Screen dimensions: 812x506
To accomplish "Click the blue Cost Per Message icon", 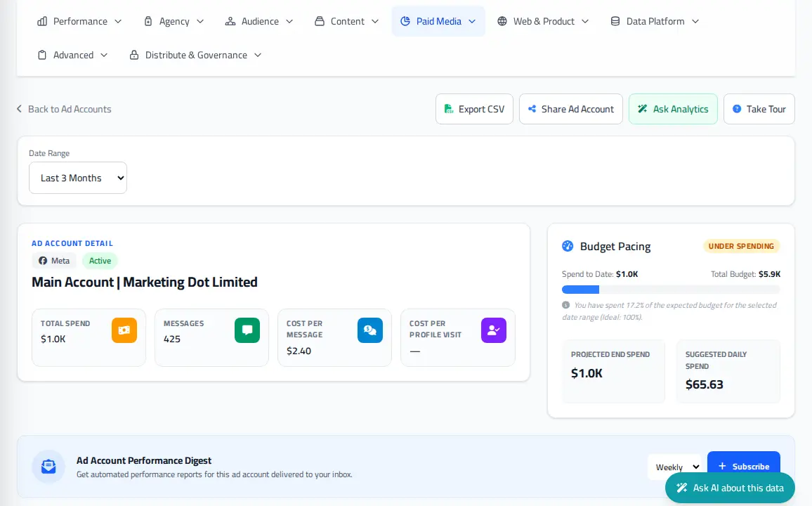I will click(x=369, y=330).
